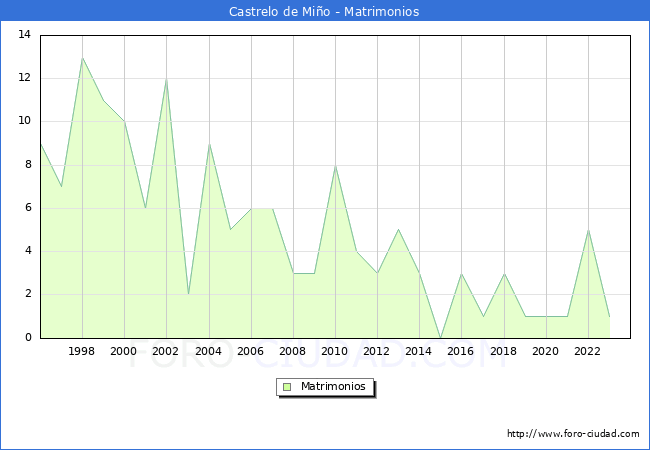The height and width of the screenshot is (450, 650).
Task: Click the 2020 x-axis year label
Action: click(x=545, y=351)
